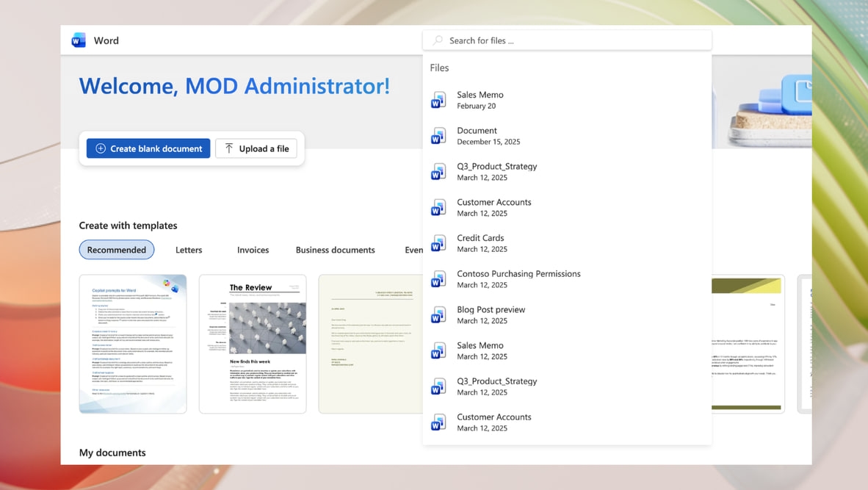This screenshot has width=868, height=490.
Task: Open The Review template thumbnail
Action: (x=253, y=343)
